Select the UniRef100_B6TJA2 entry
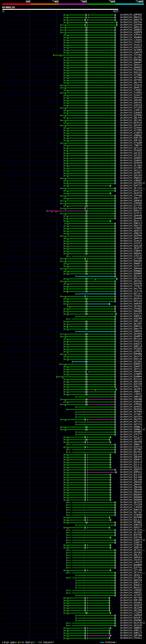Viewport: 146px width, 644px height. click(131, 512)
